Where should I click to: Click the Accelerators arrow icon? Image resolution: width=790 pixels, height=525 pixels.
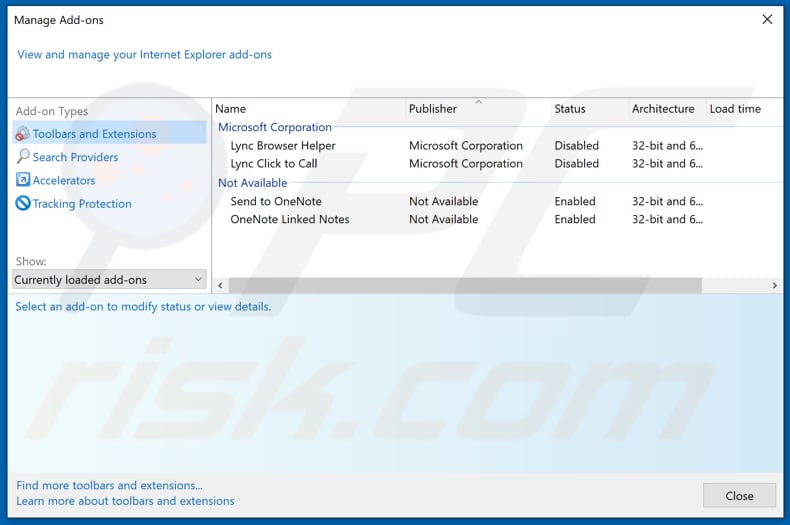coord(23,180)
